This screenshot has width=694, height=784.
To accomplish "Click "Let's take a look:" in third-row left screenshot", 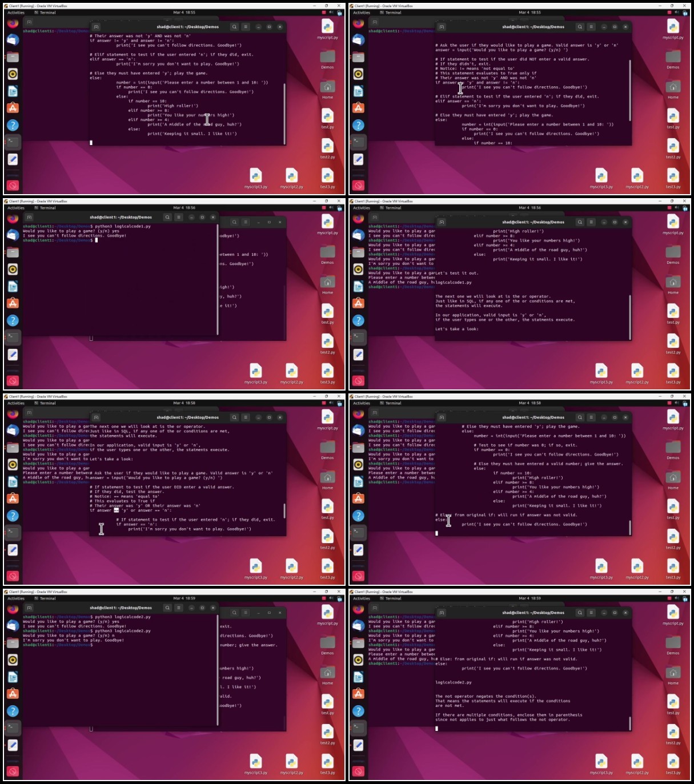I will [x=111, y=459].
